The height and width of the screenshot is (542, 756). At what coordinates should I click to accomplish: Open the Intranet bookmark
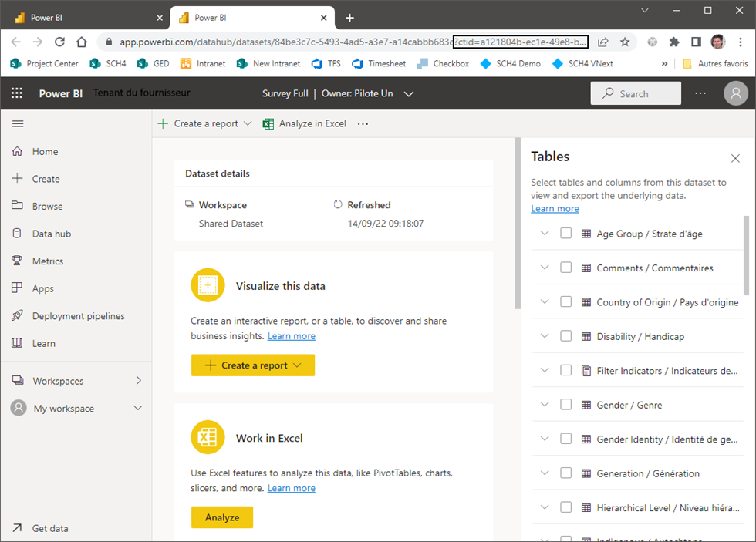(203, 63)
